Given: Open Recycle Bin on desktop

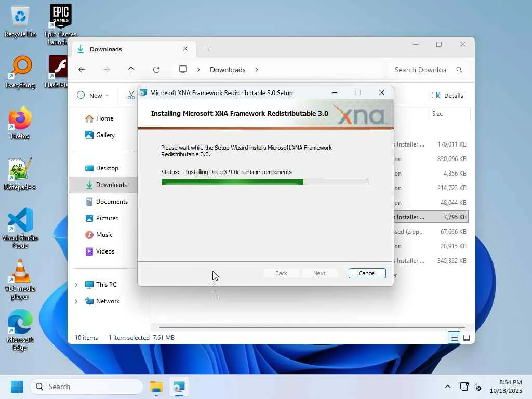Looking at the screenshot, I should click(x=20, y=22).
